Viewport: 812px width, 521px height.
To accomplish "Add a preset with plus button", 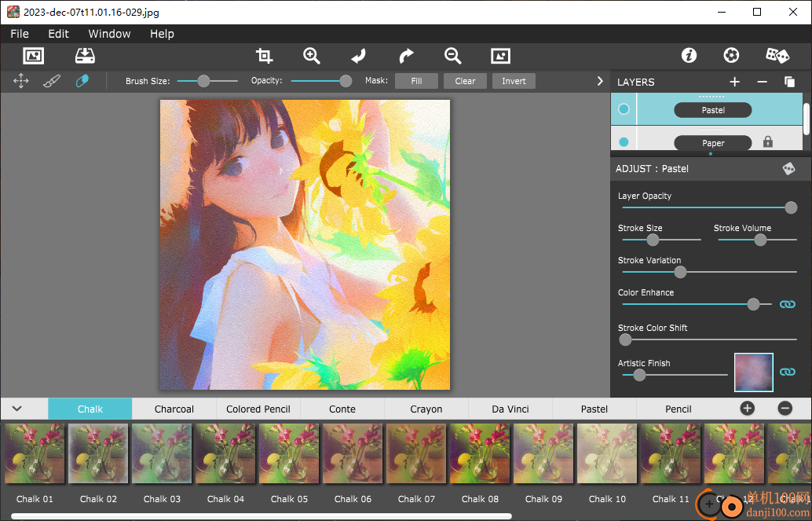I will point(747,409).
